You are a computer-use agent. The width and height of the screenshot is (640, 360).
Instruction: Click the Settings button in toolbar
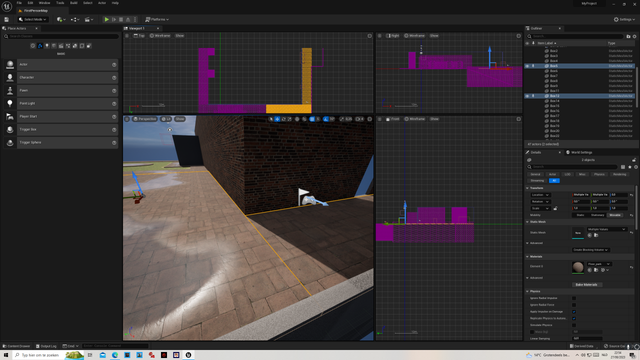click(624, 19)
